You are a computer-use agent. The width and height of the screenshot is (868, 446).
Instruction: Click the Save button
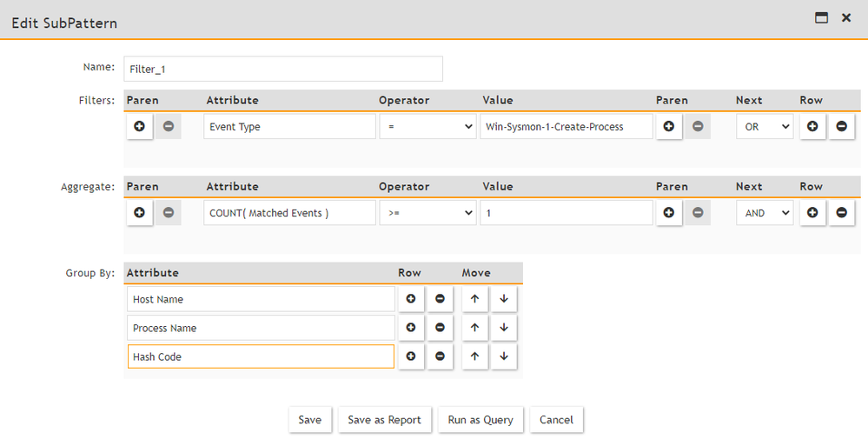[309, 420]
